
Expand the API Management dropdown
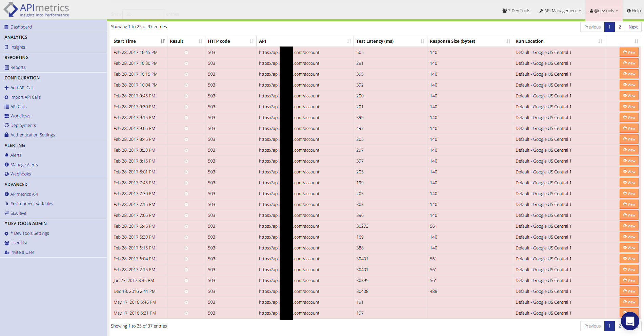click(560, 11)
